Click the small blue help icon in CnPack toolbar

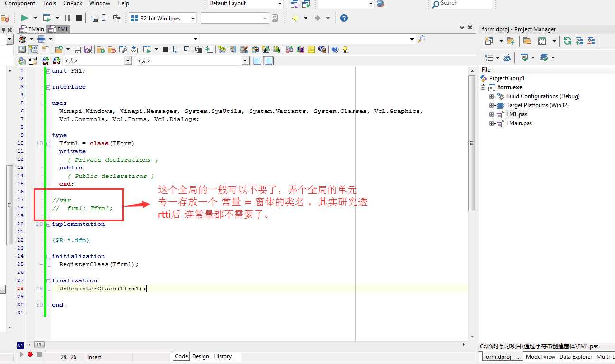pos(335,49)
